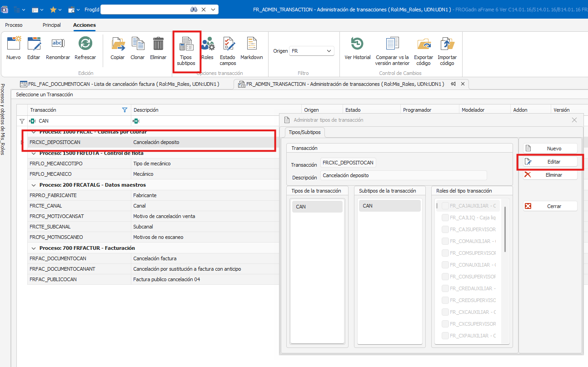Viewport: 588px width, 367px height.
Task: Click the Exportar código icon
Action: pyautogui.click(x=424, y=45)
